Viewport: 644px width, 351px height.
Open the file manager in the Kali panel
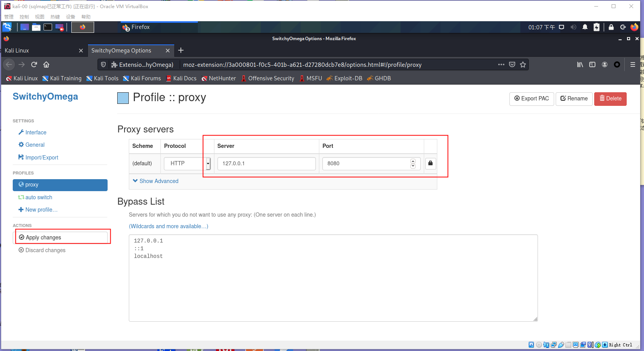coord(36,27)
